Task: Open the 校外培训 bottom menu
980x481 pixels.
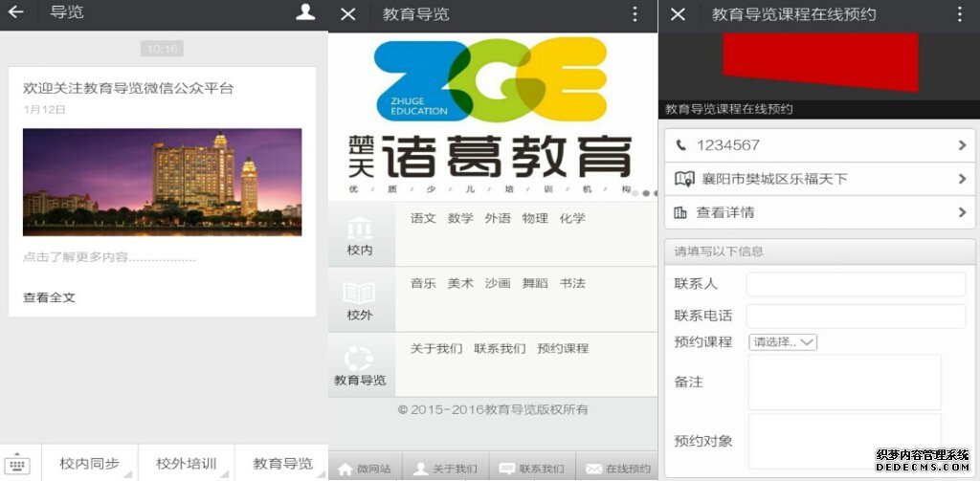Action: pos(187,464)
